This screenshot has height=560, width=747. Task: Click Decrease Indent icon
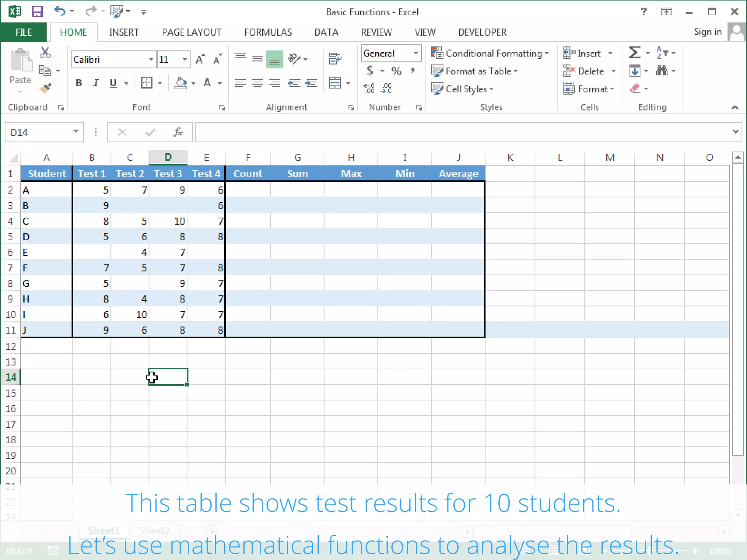point(294,83)
